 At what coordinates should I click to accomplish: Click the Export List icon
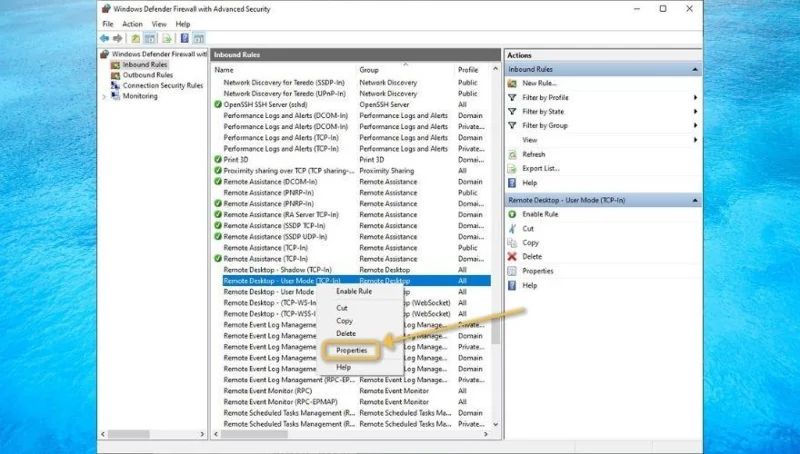(512, 168)
